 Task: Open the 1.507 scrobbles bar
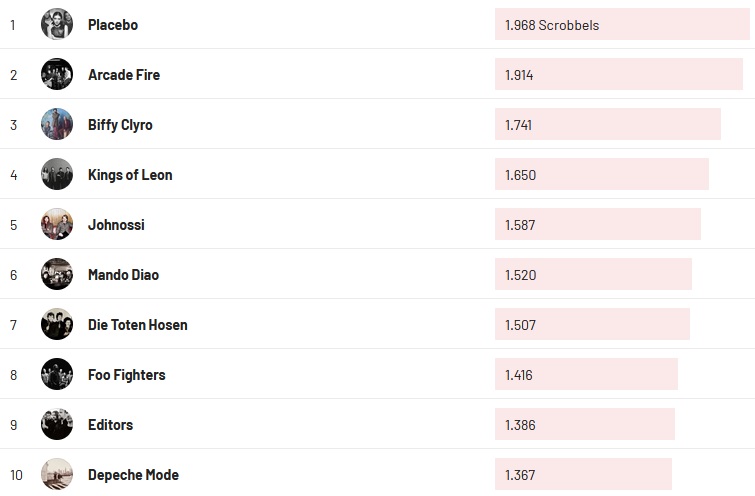592,324
